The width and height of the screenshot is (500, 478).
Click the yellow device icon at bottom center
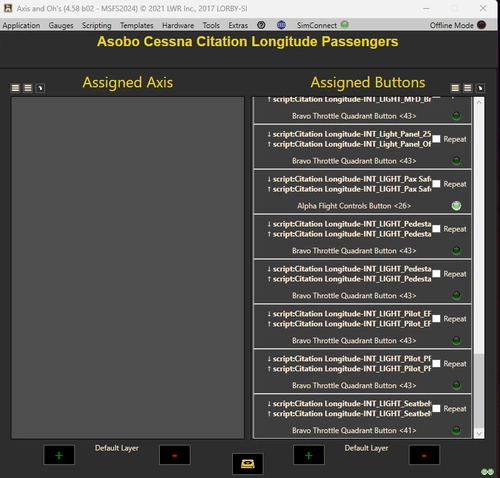tap(248, 464)
